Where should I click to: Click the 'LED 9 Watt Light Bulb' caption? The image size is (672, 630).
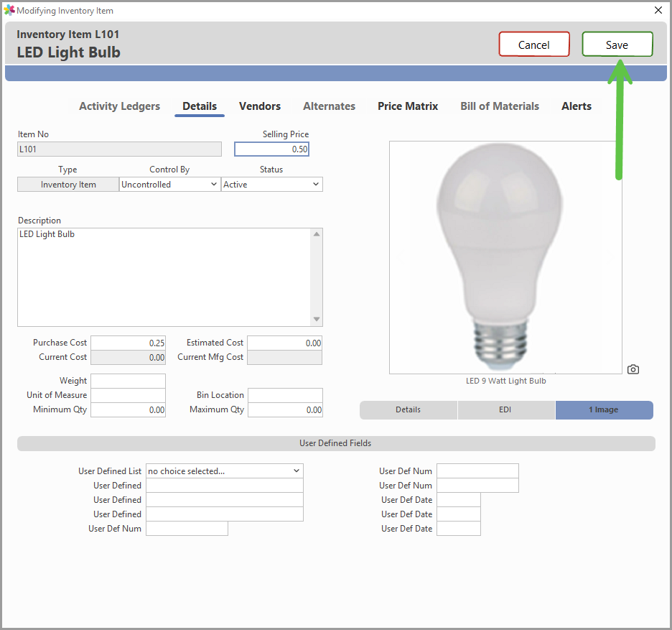coord(505,381)
